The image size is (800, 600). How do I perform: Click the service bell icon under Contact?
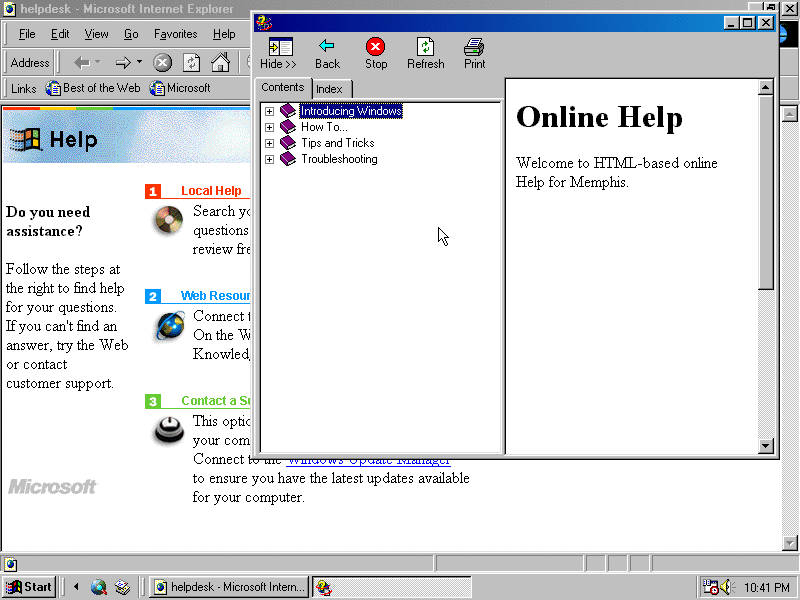(x=169, y=430)
